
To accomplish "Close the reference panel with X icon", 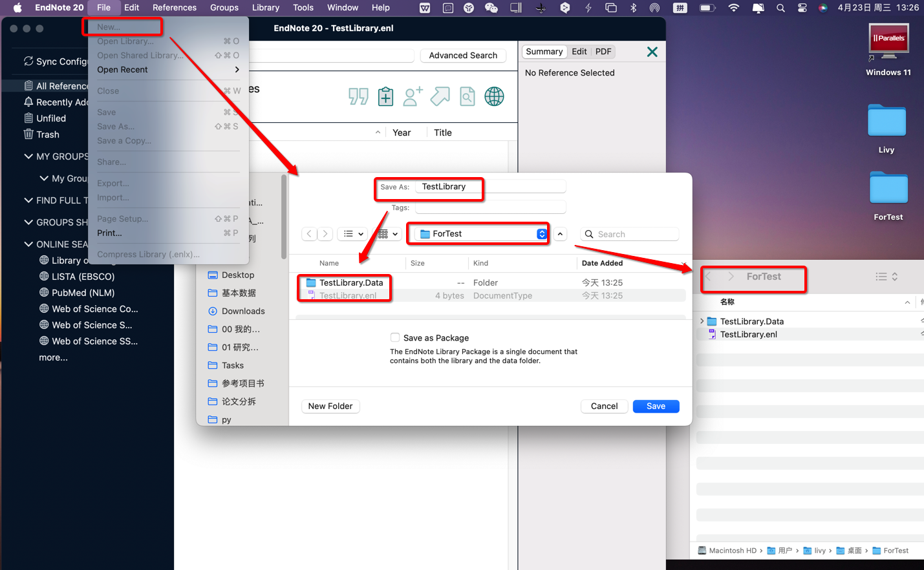I will (652, 52).
